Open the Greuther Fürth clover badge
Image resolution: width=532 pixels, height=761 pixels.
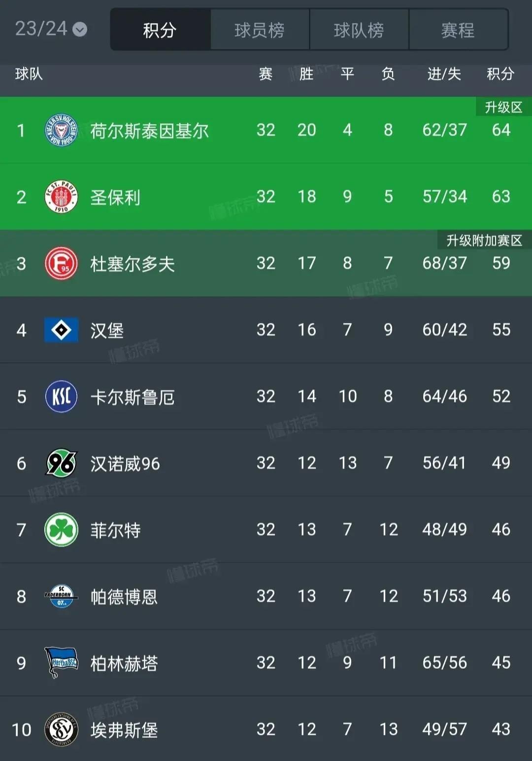coord(61,530)
